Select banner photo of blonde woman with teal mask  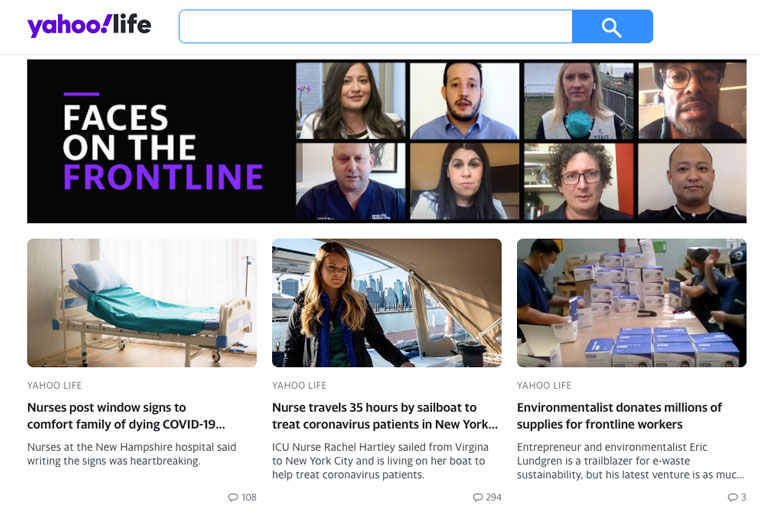click(x=579, y=101)
